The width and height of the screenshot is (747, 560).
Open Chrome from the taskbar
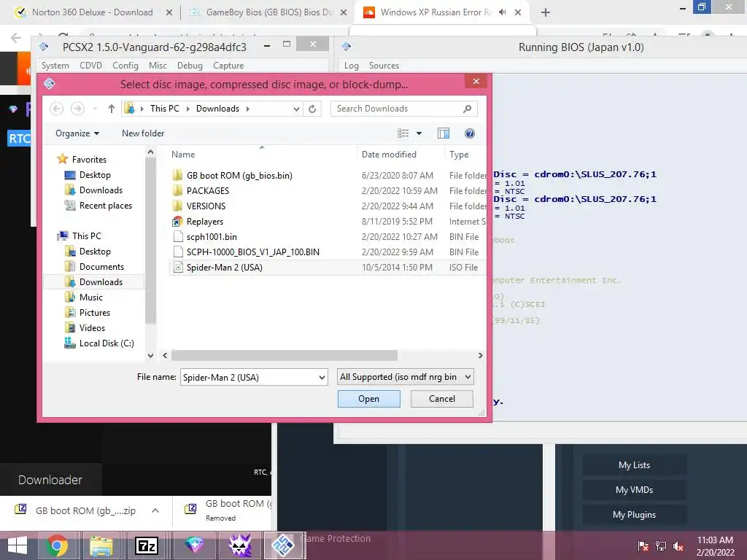57,545
